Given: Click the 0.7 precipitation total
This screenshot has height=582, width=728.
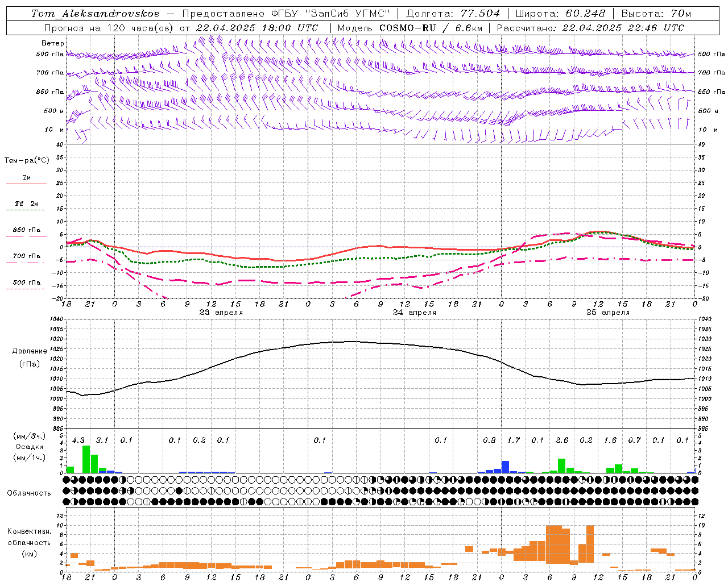Looking at the screenshot, I should 635,440.
